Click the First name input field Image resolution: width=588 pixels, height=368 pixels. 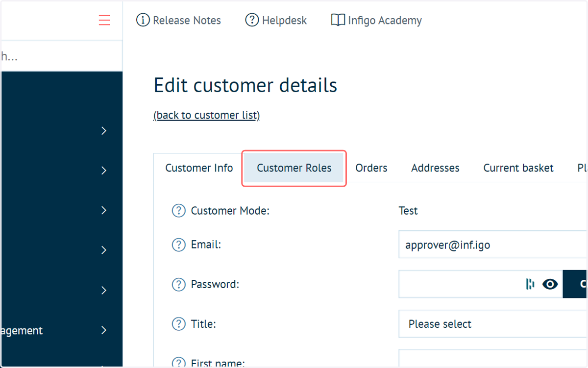pyautogui.click(x=493, y=359)
